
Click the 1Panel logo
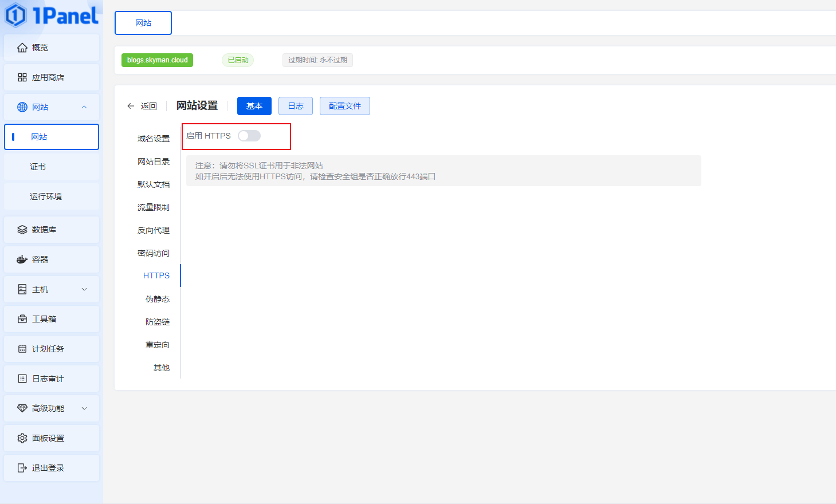[x=52, y=15]
